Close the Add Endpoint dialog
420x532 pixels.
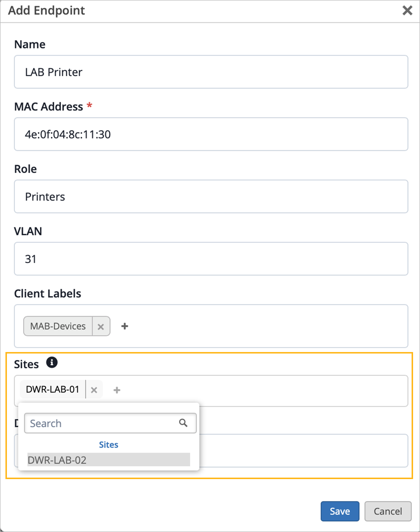point(407,10)
